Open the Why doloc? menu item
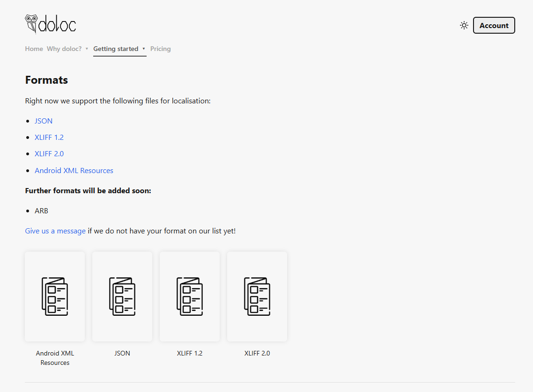 [64, 49]
